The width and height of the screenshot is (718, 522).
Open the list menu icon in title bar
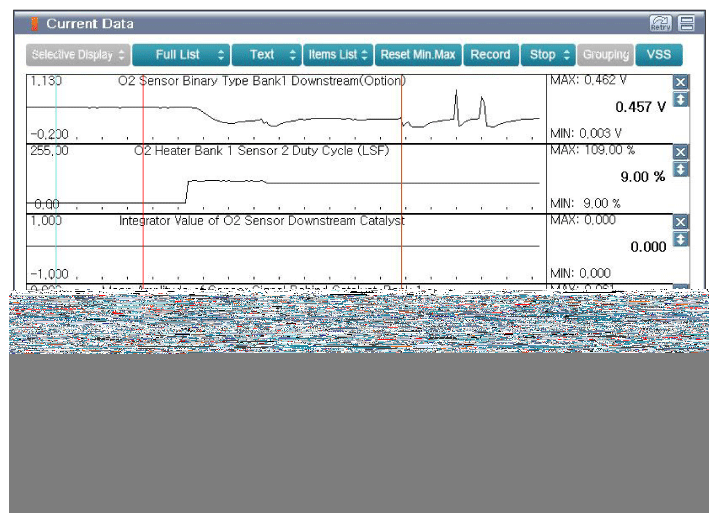(x=686, y=23)
